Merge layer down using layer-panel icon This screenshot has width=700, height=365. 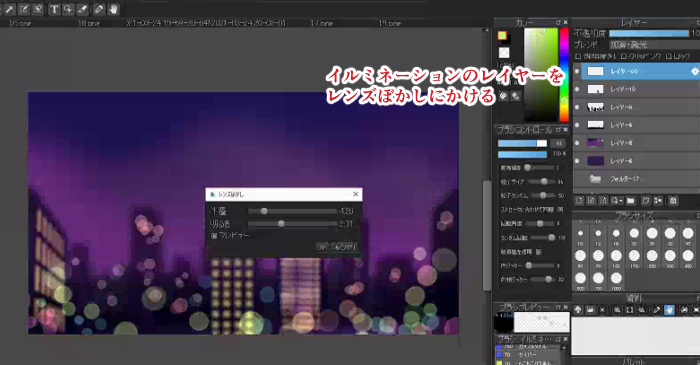coord(658,201)
